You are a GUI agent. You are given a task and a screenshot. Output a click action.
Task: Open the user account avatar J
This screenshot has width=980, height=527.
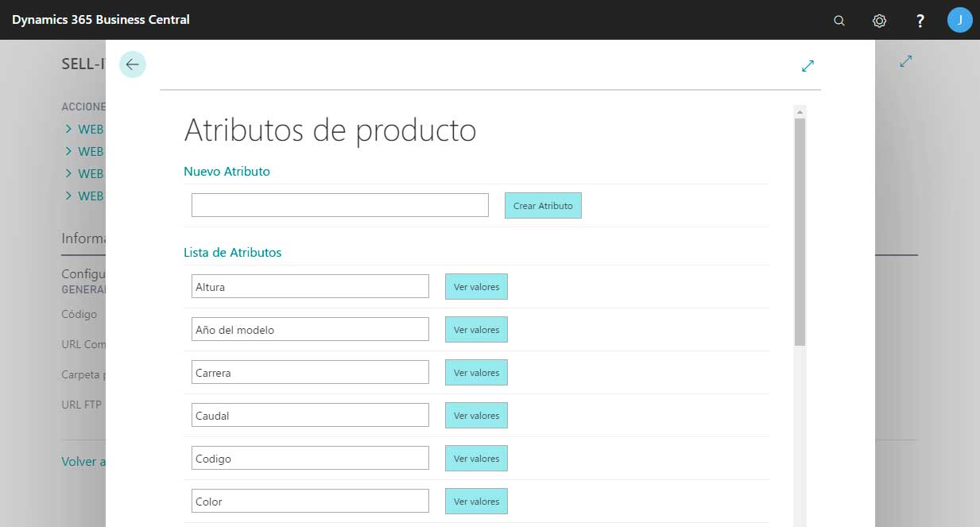tap(959, 20)
